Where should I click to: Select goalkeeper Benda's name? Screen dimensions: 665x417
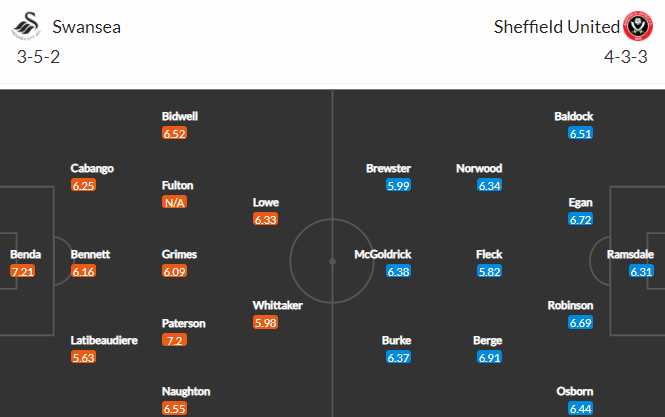pos(26,254)
